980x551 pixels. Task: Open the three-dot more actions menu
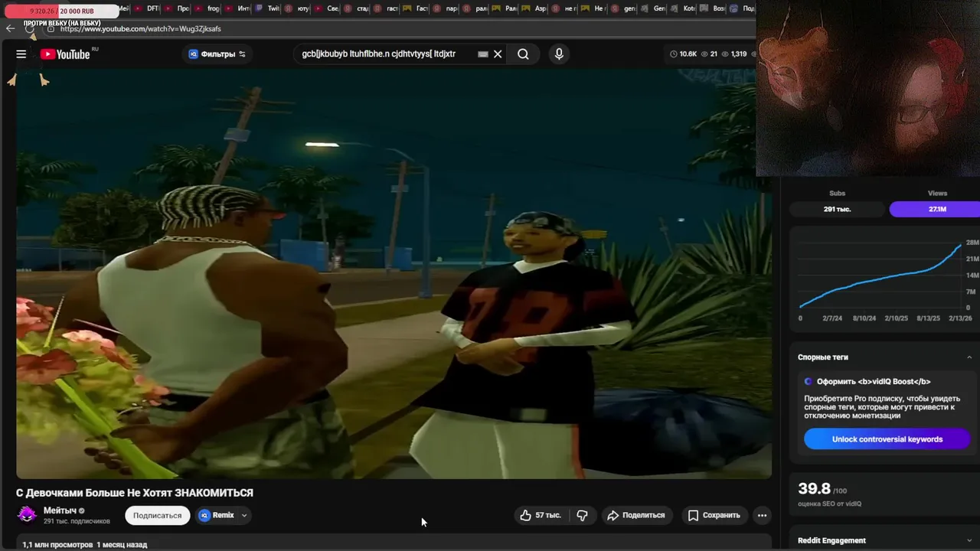762,515
